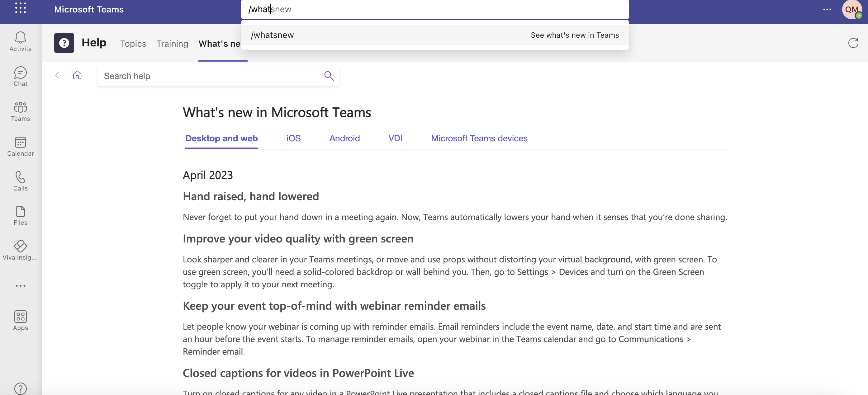868x395 pixels.
Task: Click the Help home breadcrumb
Action: tap(77, 75)
